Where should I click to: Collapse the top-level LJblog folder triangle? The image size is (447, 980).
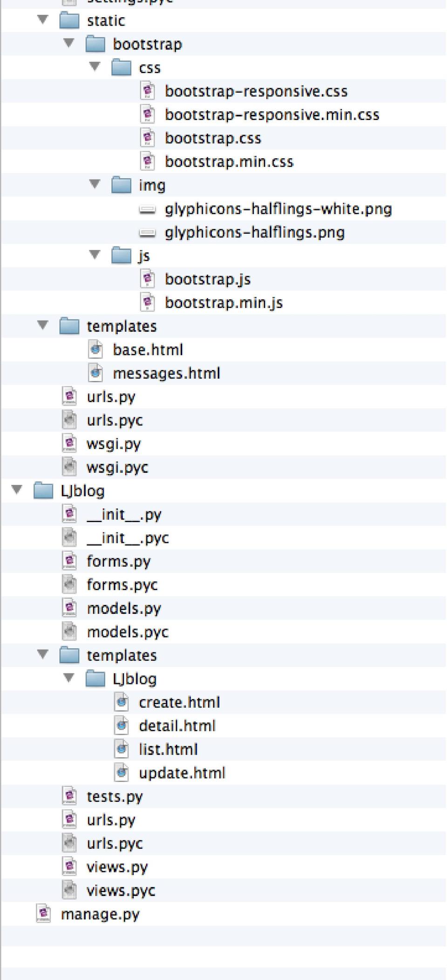click(x=17, y=490)
